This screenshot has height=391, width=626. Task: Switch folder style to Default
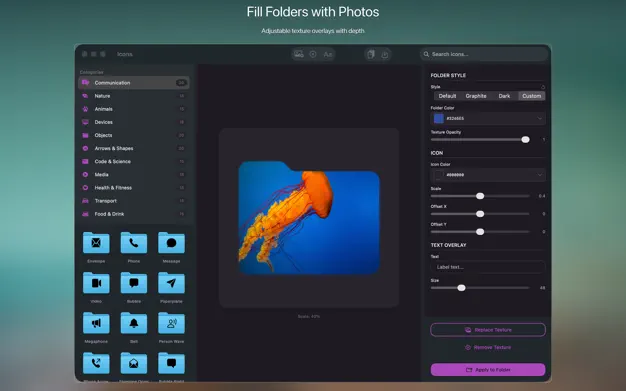[x=447, y=96]
